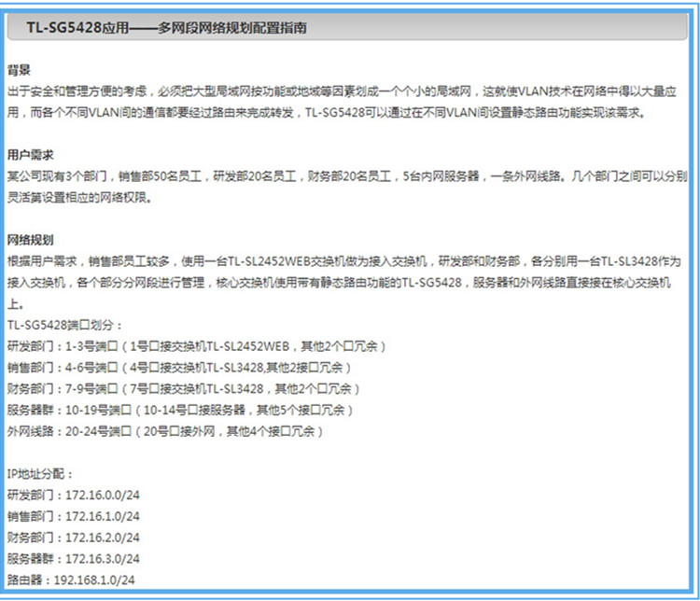The height and width of the screenshot is (601, 700).
Task: Select '路由器：192.168.1.0/24' line
Action: click(71, 580)
